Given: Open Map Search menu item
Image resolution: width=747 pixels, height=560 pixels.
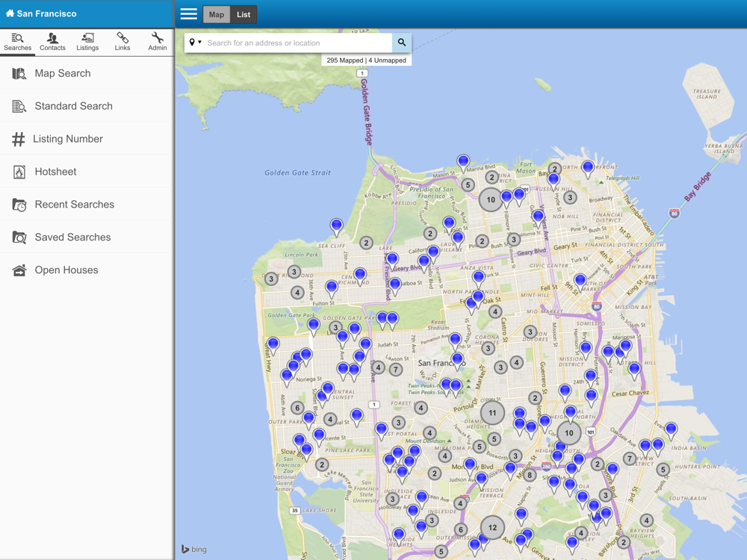Looking at the screenshot, I should (63, 73).
